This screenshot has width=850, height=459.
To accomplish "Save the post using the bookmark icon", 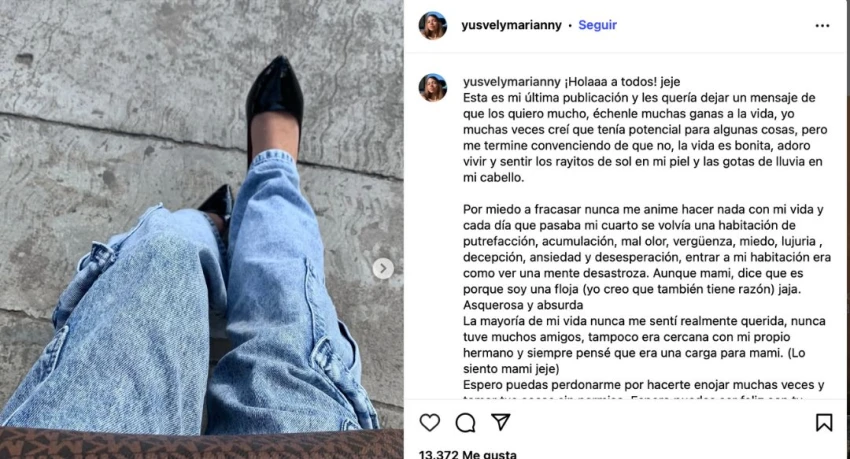I will coord(824,423).
